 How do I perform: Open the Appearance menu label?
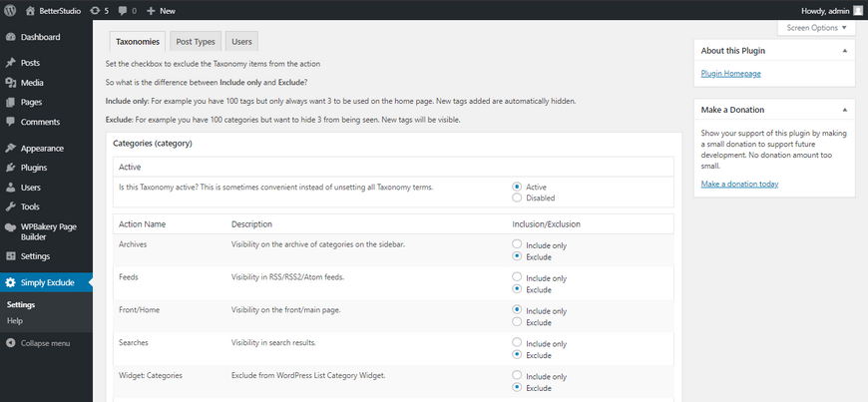click(42, 149)
